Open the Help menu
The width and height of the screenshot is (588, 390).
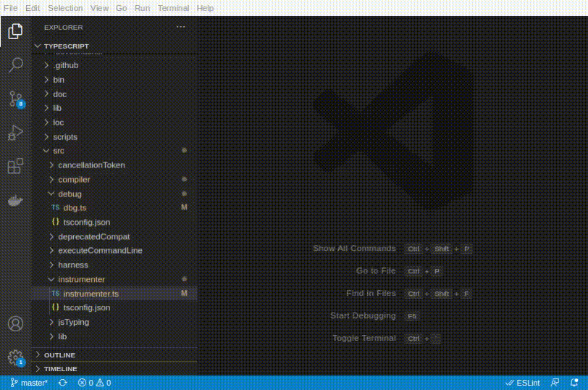coord(205,8)
